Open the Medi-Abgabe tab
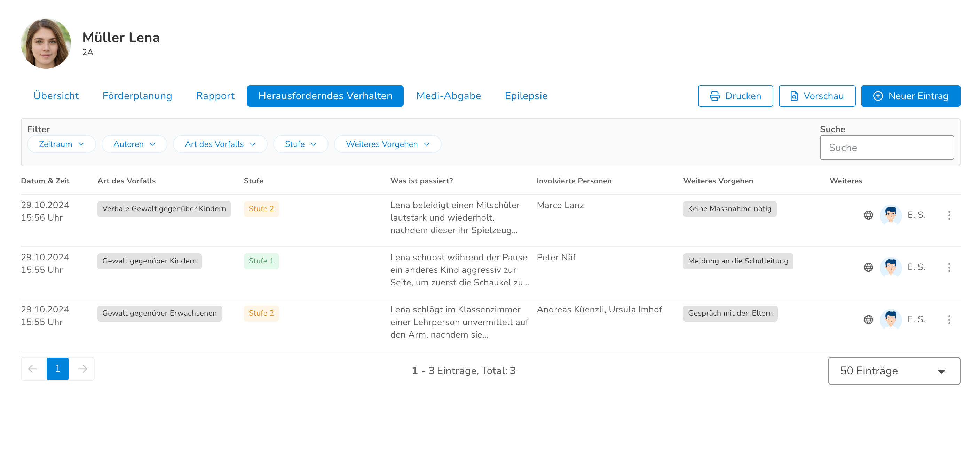 tap(448, 96)
